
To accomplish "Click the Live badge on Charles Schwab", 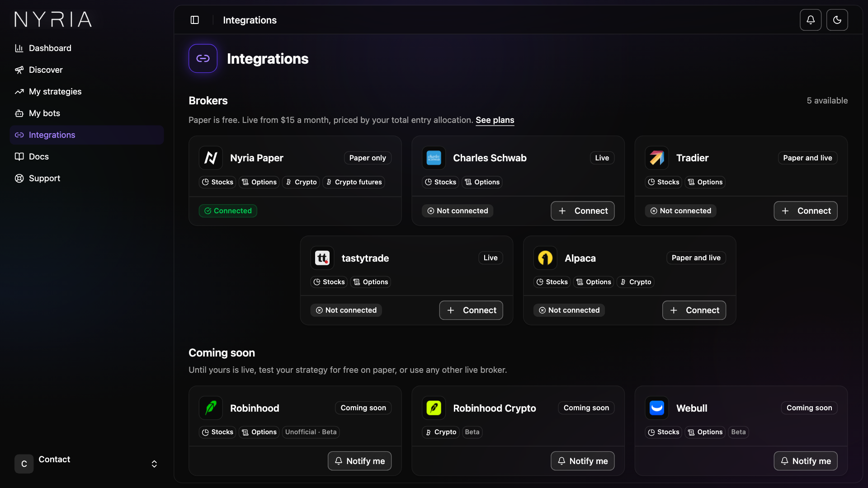I will 602,158.
